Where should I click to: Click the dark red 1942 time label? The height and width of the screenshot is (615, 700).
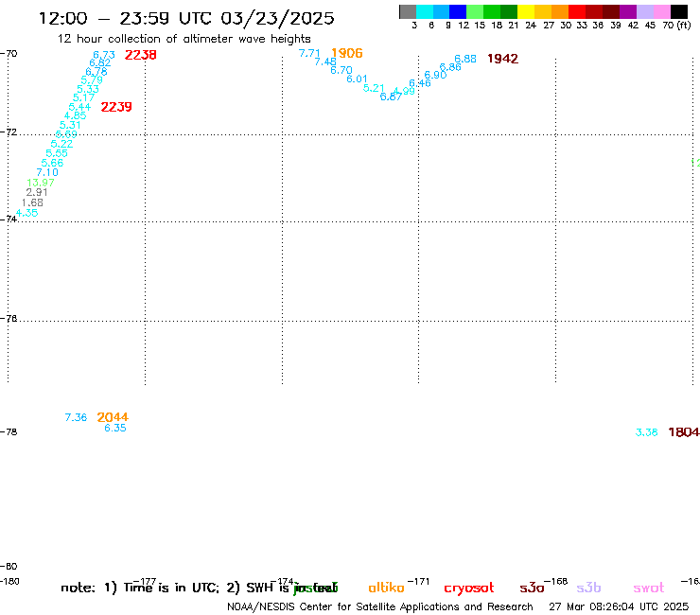[x=502, y=59]
